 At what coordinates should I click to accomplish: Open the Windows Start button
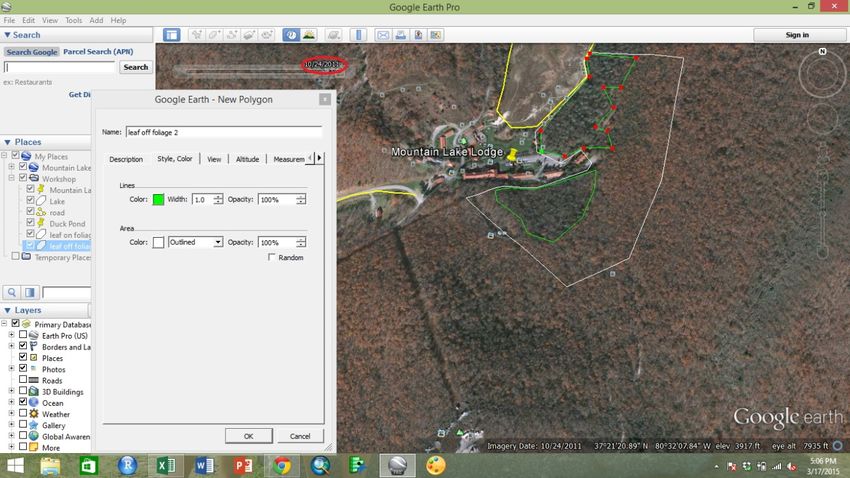(x=15, y=466)
